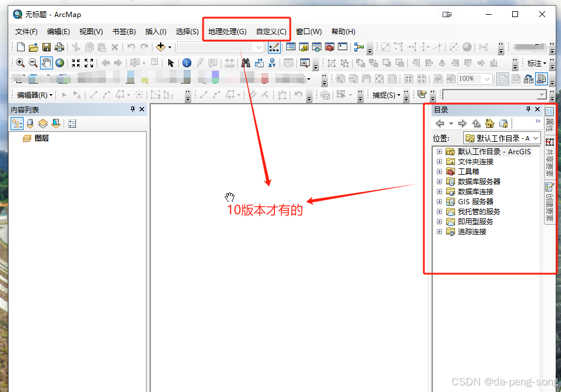Open the 地理处理(G) menu

pos(227,31)
